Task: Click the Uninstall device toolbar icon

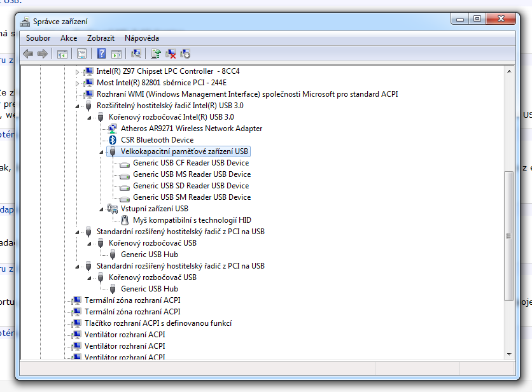Action: [171, 54]
